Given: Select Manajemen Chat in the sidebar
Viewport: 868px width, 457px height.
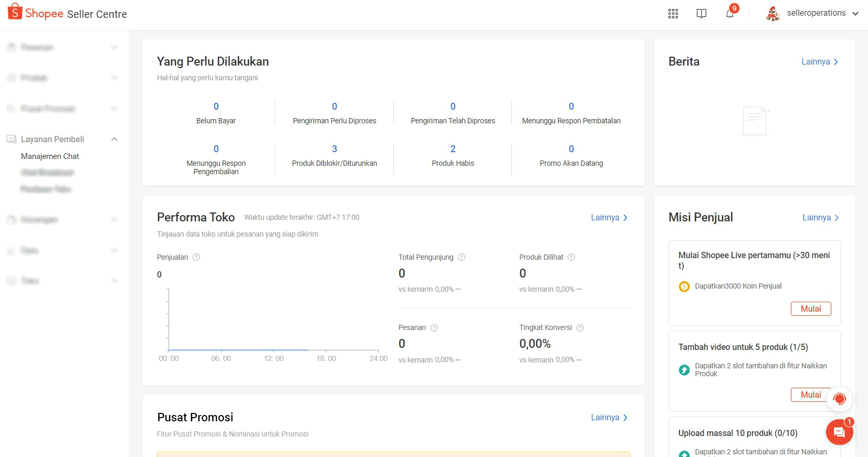Looking at the screenshot, I should (x=50, y=156).
